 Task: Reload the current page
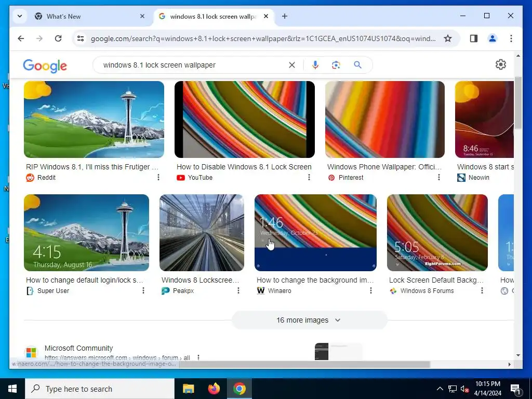point(58,38)
